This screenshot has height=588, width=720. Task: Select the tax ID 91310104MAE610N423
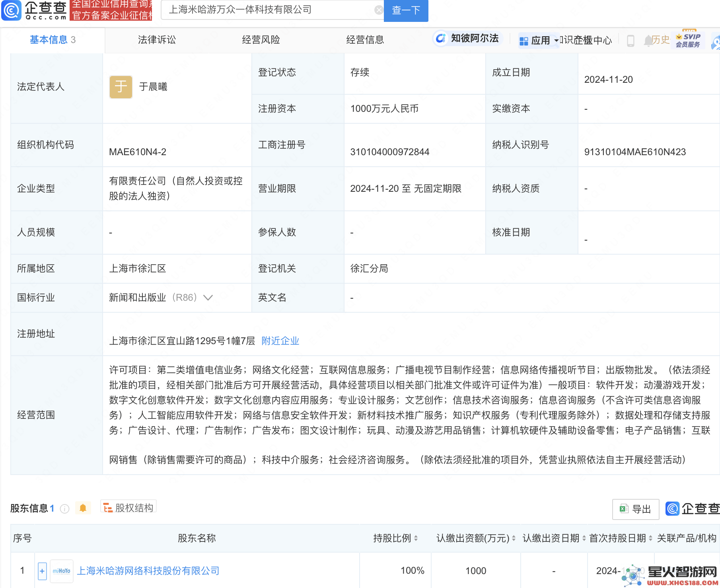click(x=635, y=152)
